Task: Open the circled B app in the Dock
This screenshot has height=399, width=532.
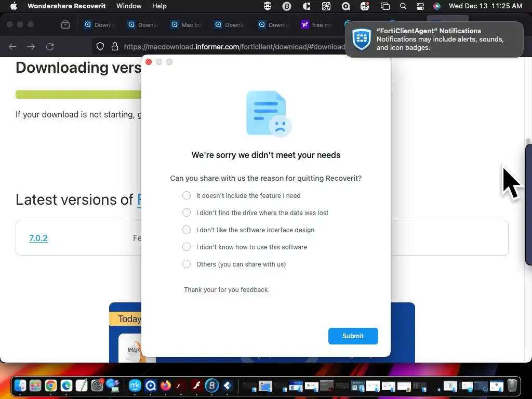Action: tap(212, 386)
